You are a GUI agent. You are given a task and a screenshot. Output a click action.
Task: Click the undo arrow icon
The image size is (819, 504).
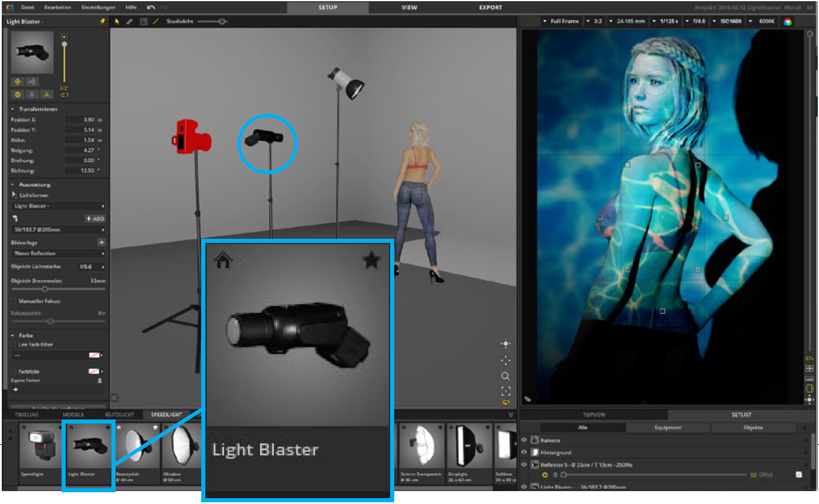(x=152, y=8)
